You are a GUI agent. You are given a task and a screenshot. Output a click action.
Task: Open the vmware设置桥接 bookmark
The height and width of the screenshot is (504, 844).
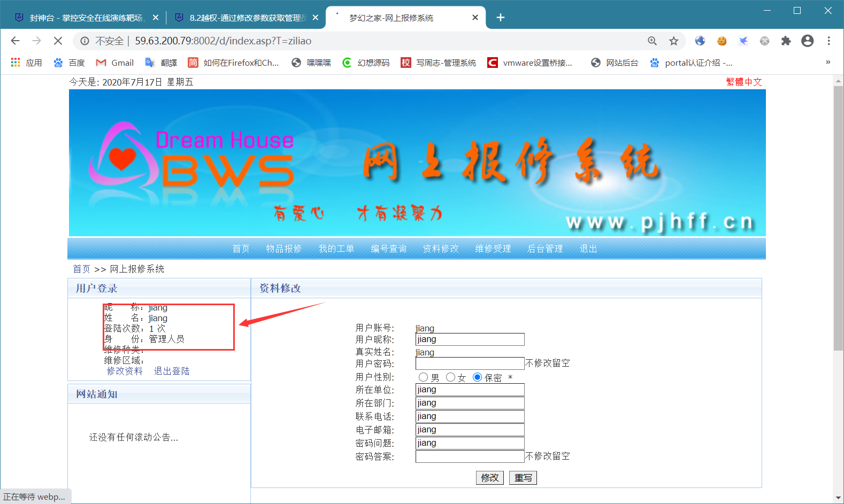coord(530,63)
